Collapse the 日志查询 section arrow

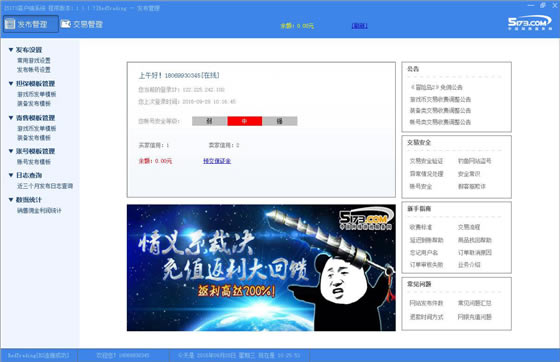pyautogui.click(x=11, y=175)
